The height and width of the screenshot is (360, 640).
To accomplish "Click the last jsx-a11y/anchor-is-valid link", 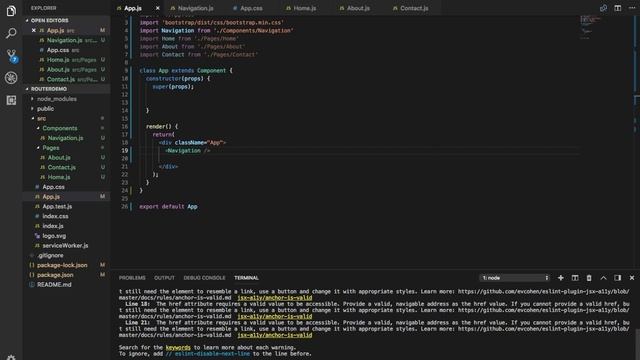I will point(275,335).
